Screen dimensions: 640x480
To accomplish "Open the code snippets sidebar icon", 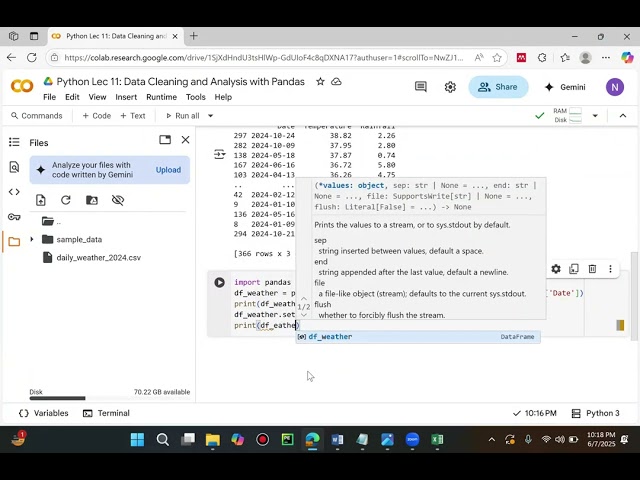I will (x=14, y=192).
